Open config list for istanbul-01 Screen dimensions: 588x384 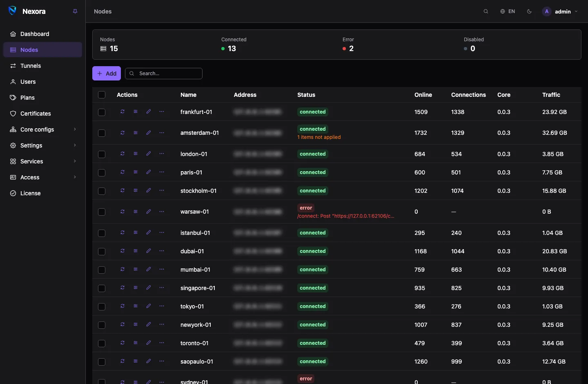tap(136, 232)
